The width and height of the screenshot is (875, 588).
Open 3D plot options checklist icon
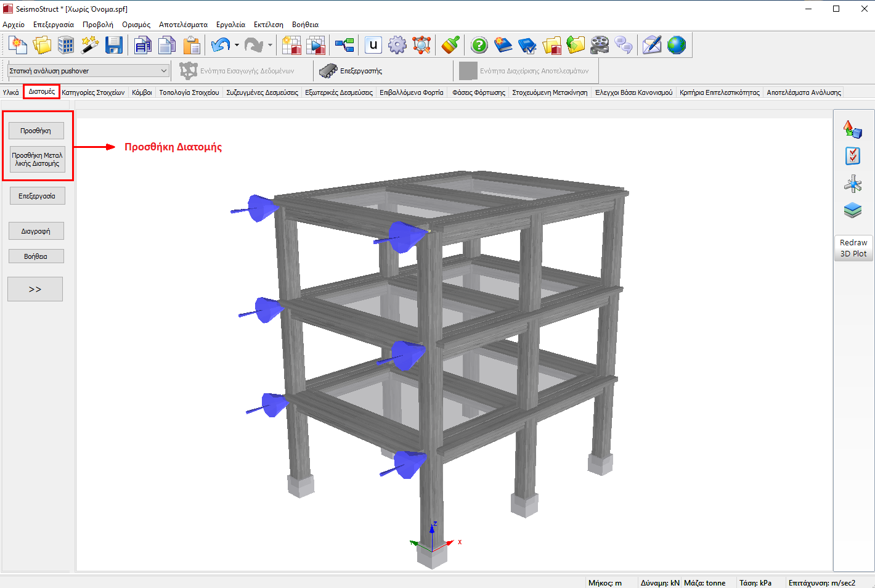coord(853,156)
